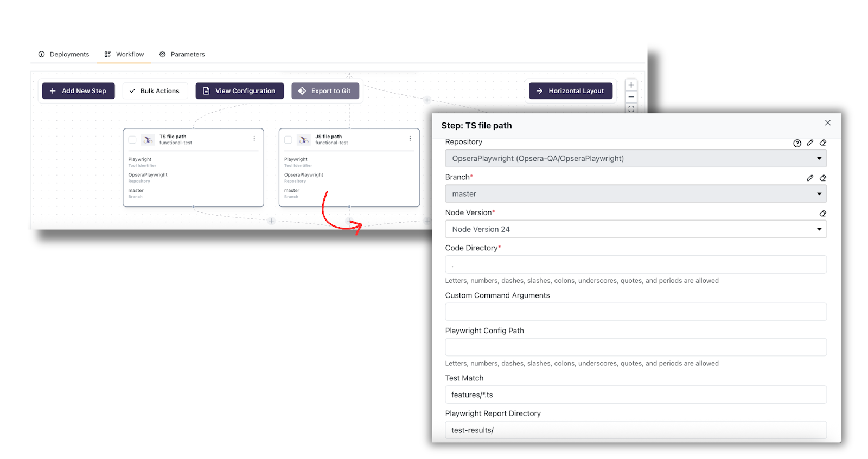The width and height of the screenshot is (868, 459).
Task: Click the help icon beside Repository
Action: (796, 143)
